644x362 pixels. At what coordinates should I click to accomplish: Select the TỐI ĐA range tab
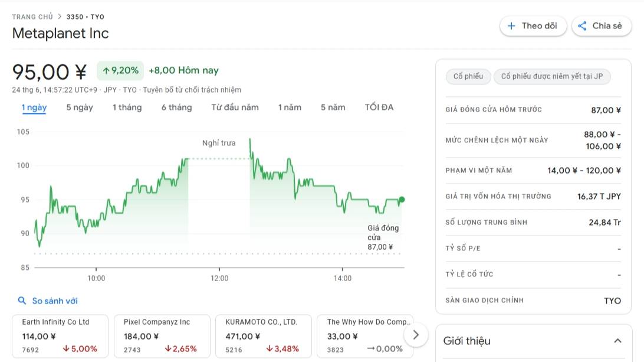(379, 107)
